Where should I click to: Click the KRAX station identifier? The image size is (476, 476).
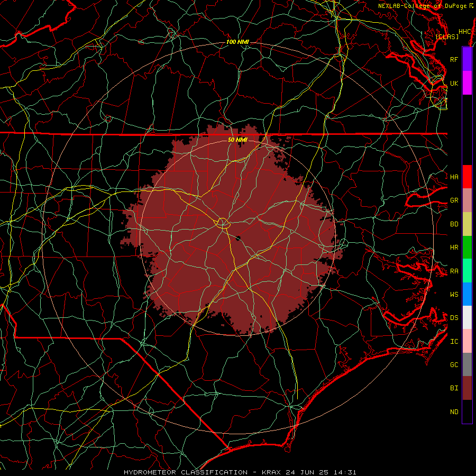271,472
